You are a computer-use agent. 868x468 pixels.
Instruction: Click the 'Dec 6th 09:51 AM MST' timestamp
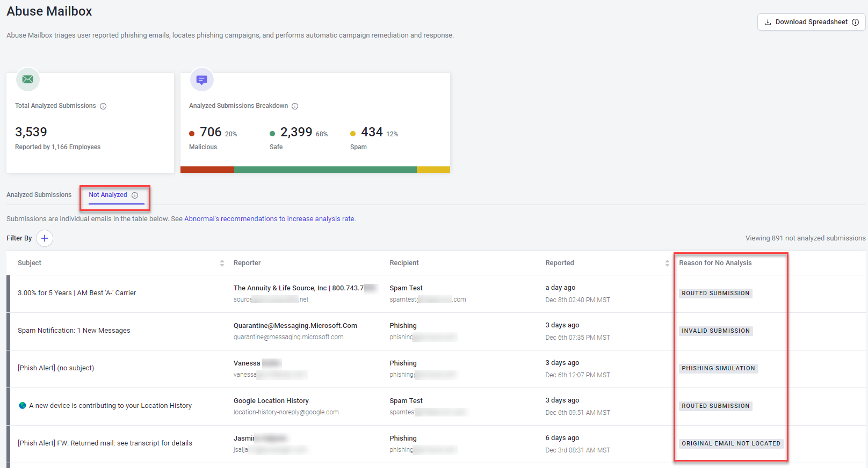pos(577,413)
